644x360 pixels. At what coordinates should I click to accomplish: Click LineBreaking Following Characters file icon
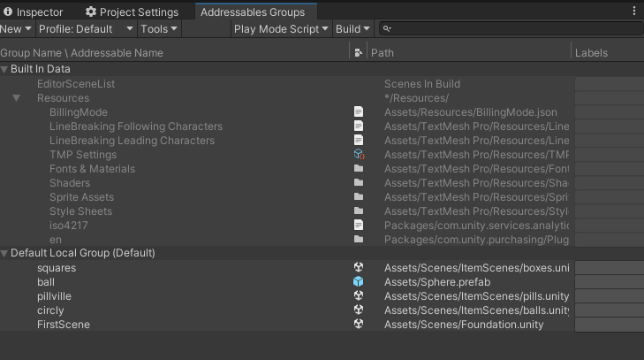click(x=359, y=126)
